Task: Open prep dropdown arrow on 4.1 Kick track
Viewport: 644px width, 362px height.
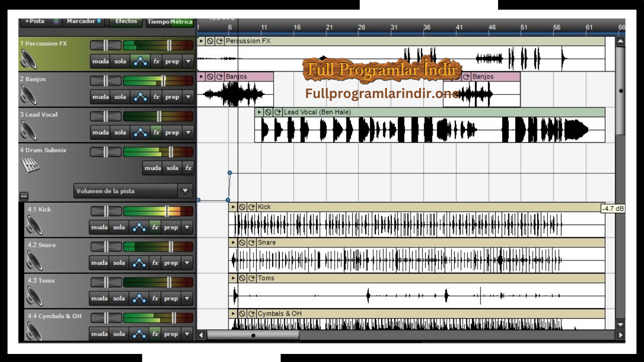Action: pos(187,227)
